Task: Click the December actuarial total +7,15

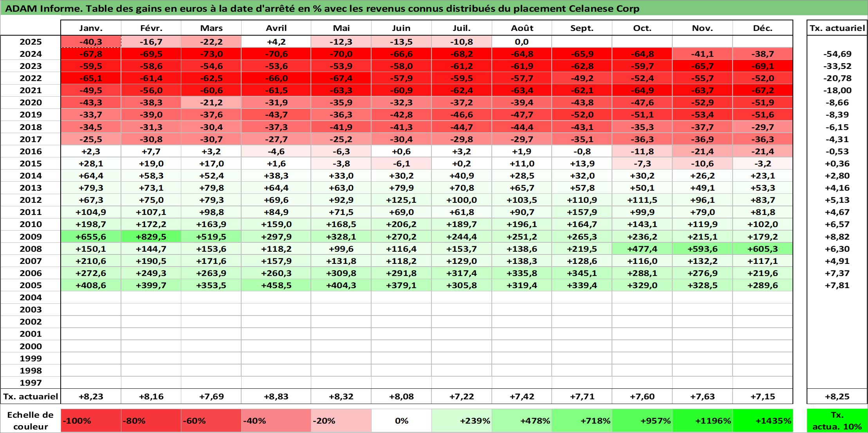Action: (763, 396)
